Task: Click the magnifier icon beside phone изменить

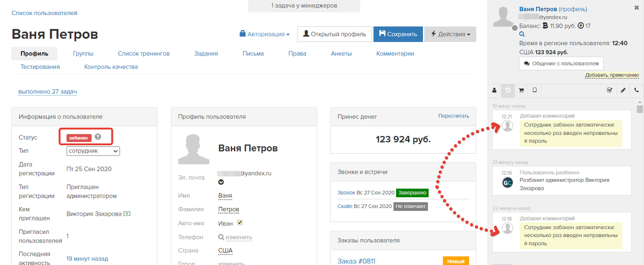Action: [221, 237]
